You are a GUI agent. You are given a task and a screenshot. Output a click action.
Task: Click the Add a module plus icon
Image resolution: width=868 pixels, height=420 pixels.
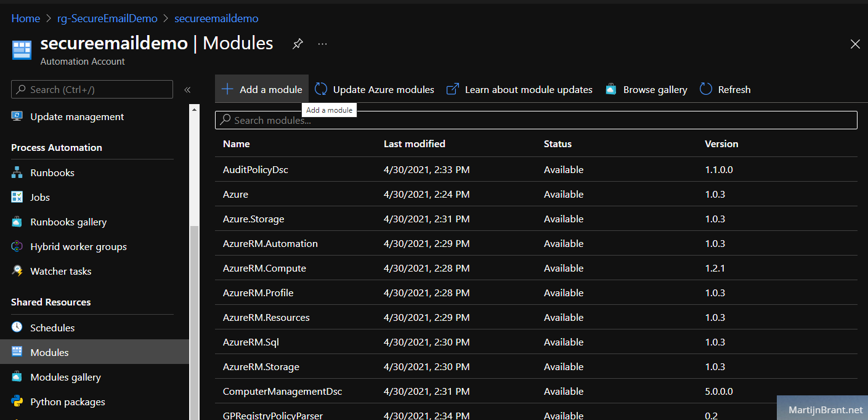[x=227, y=89]
